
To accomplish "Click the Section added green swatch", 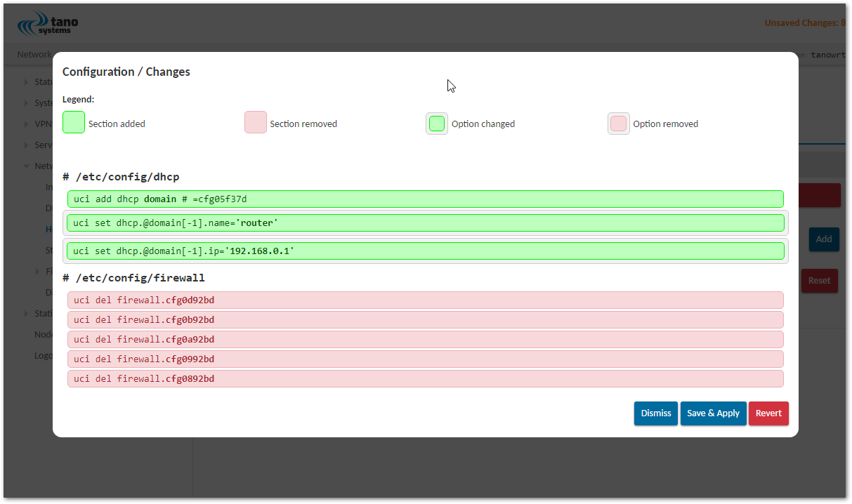I will click(x=74, y=122).
